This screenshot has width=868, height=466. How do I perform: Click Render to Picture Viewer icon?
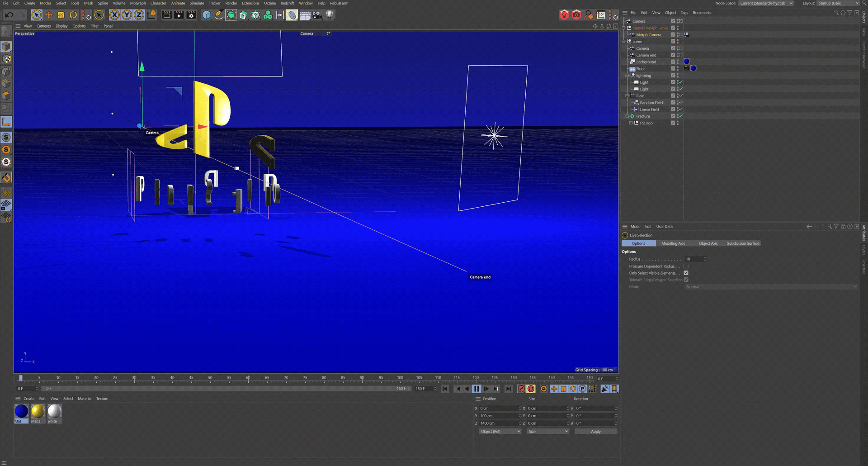179,15
